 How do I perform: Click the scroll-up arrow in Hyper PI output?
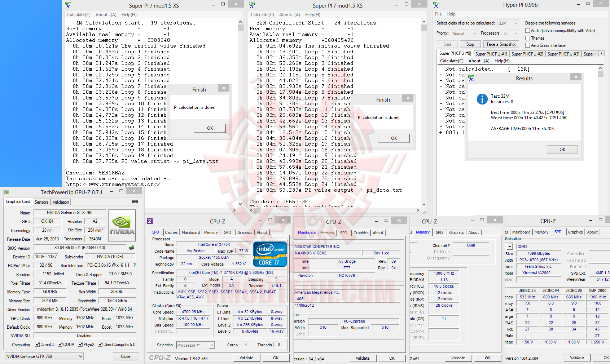coord(600,68)
